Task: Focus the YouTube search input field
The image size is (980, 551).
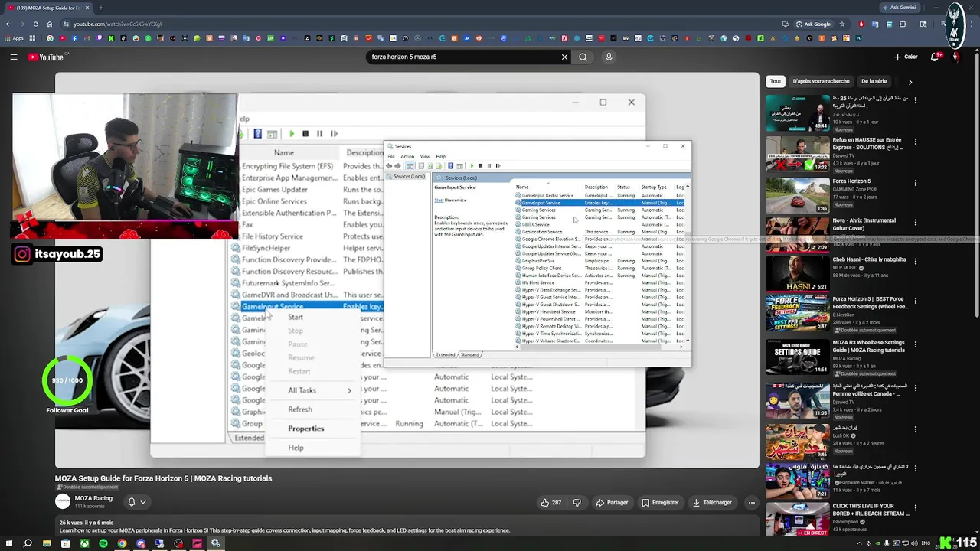Action: [x=463, y=57]
